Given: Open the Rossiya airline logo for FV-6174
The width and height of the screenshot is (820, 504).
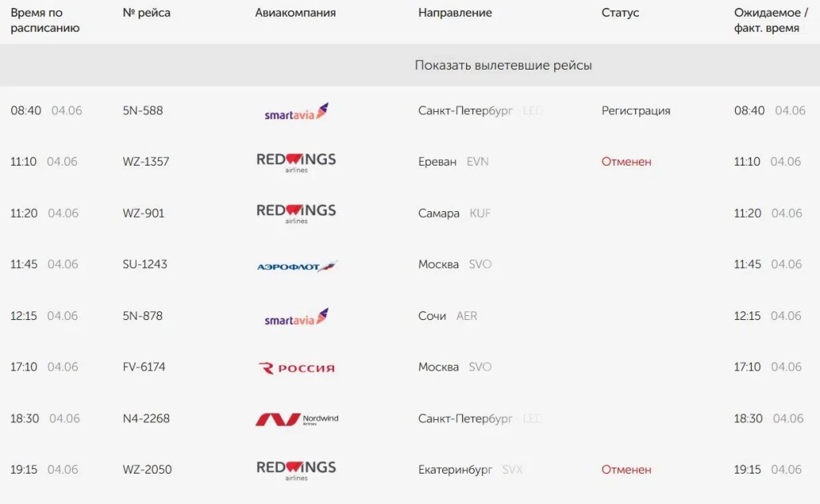Looking at the screenshot, I should pyautogui.click(x=296, y=368).
